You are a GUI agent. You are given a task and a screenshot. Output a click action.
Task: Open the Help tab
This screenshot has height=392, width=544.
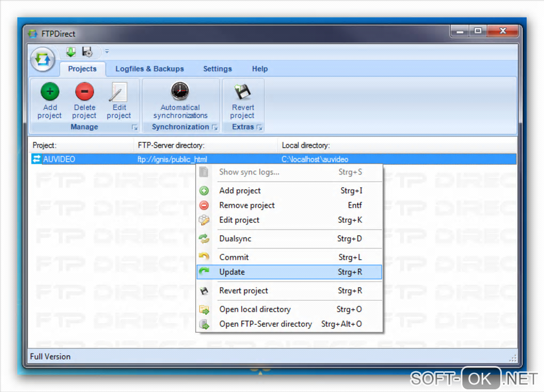click(260, 69)
